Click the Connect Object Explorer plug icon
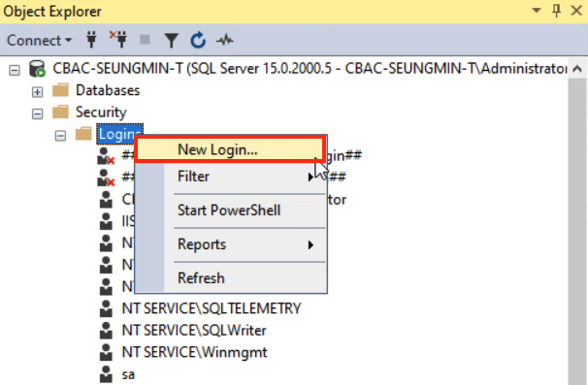 point(91,40)
